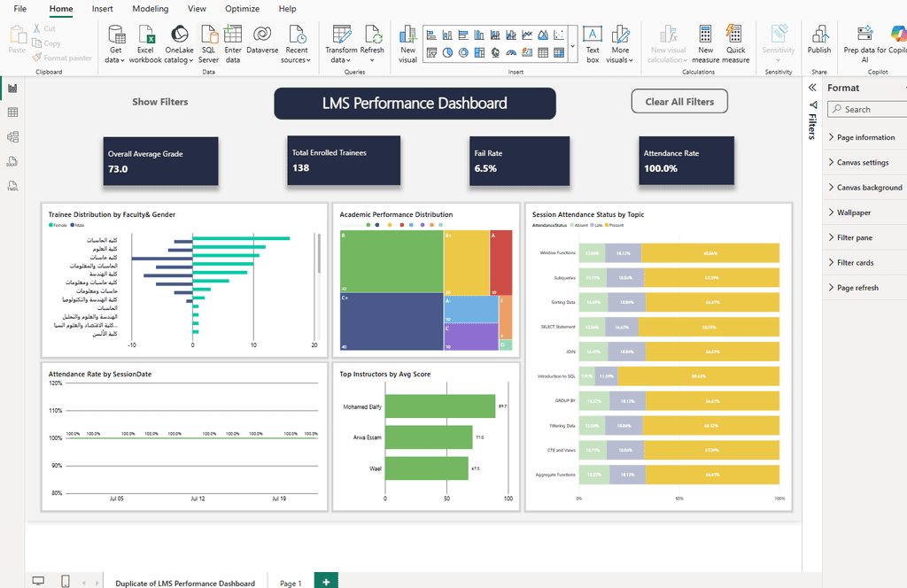Open the Get data source picker
This screenshot has width=907, height=588.
pos(116,44)
